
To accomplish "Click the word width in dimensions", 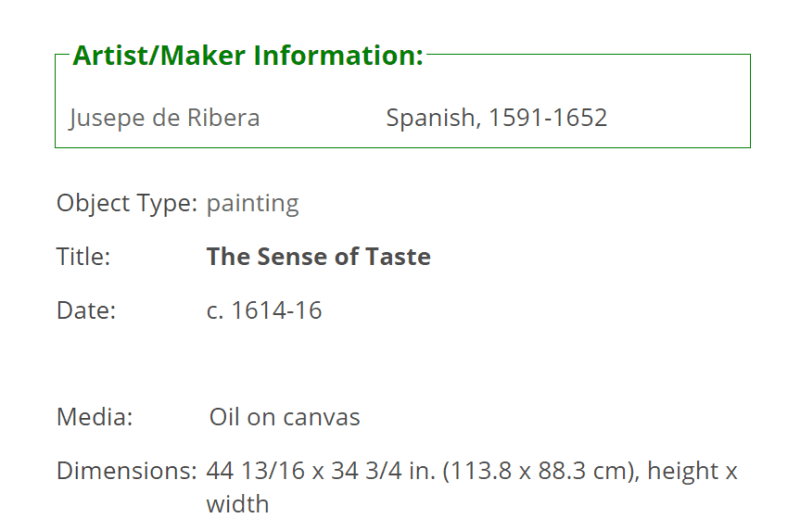I will [x=238, y=504].
